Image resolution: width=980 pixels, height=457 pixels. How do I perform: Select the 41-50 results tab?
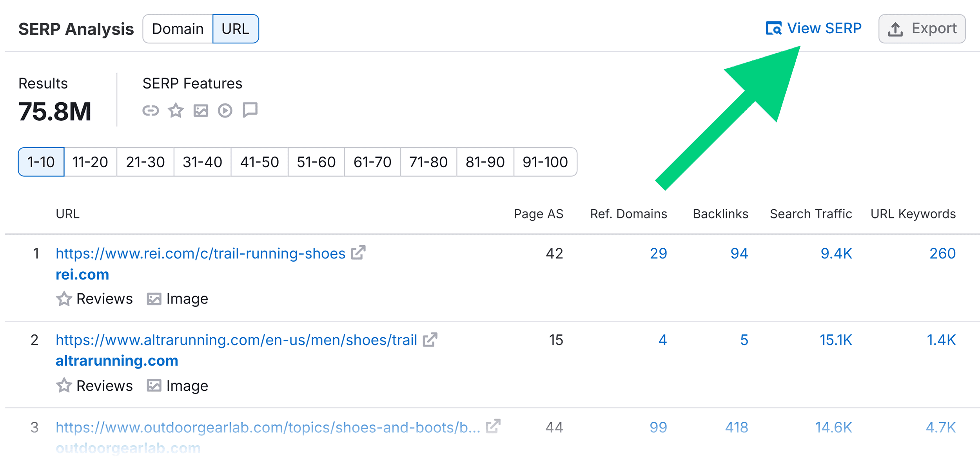pyautogui.click(x=260, y=162)
